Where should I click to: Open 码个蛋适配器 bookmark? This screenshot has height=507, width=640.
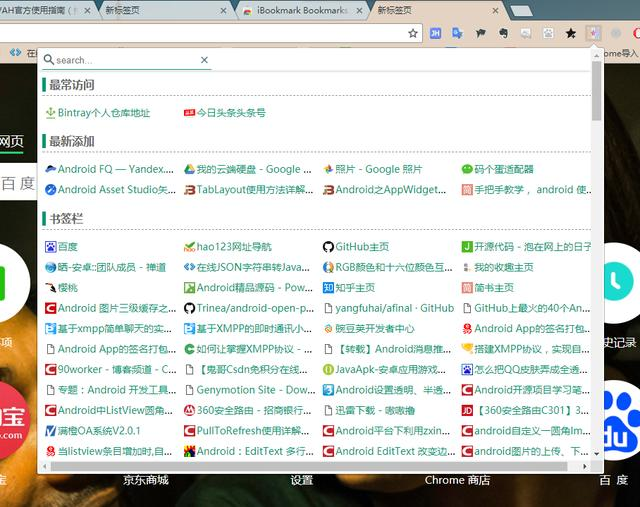tap(497, 169)
